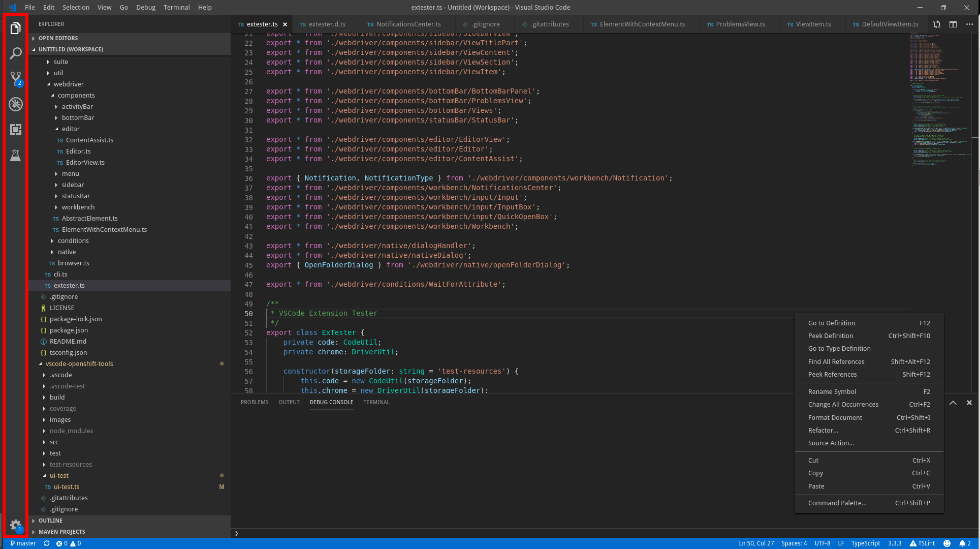Select the Explorer icon in activity bar
Viewport: 980px width, 549px height.
15,28
